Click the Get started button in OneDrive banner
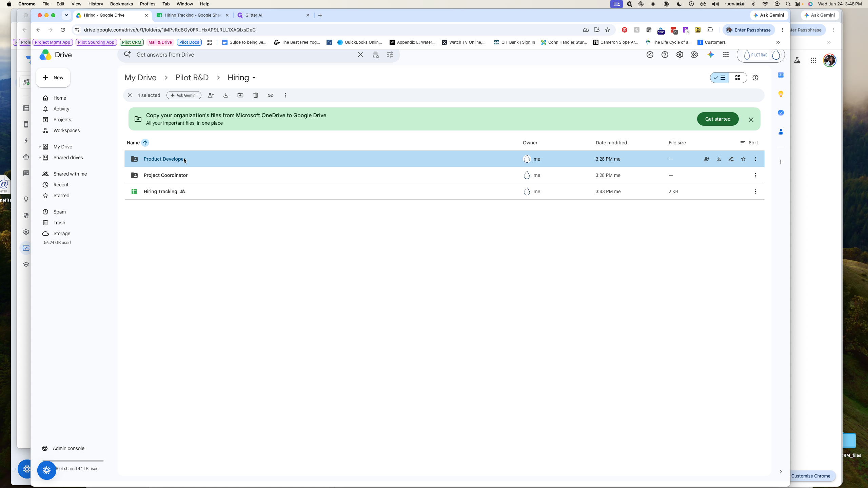 718,119
